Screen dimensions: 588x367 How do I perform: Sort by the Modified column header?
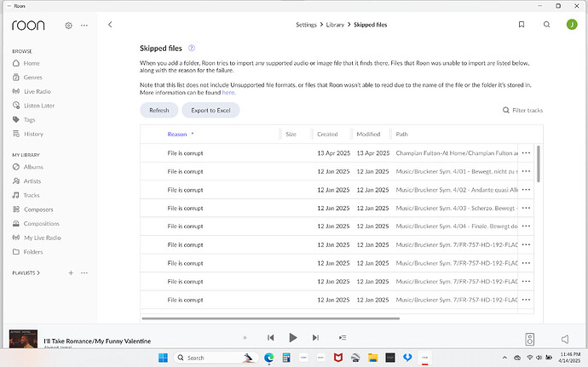368,135
